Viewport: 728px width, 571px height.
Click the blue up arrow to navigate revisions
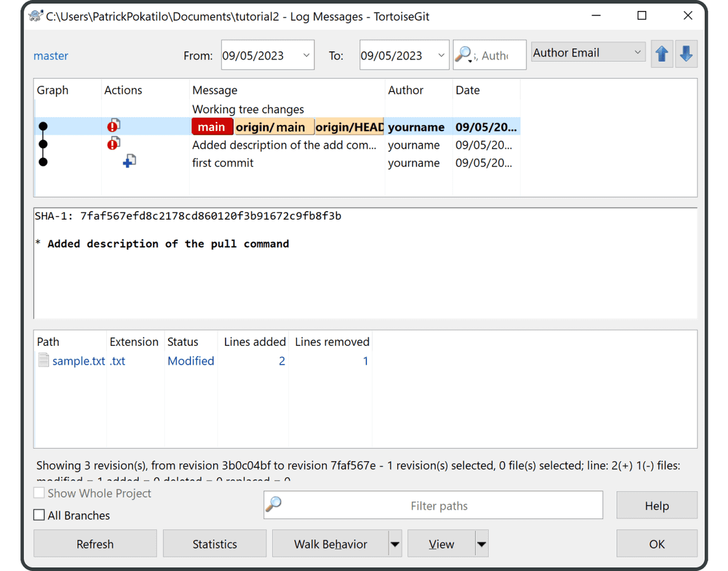[x=662, y=54]
